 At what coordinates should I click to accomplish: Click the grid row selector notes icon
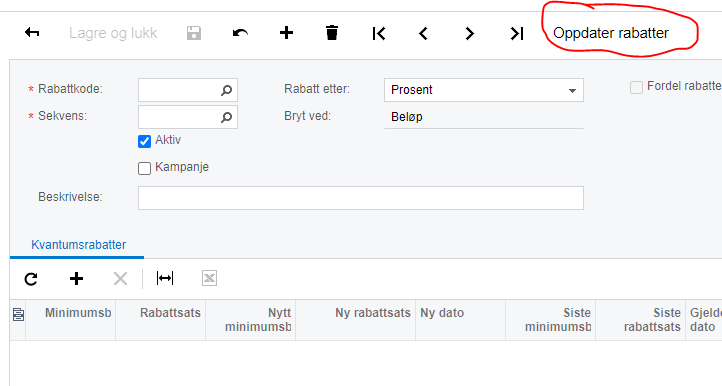click(18, 315)
